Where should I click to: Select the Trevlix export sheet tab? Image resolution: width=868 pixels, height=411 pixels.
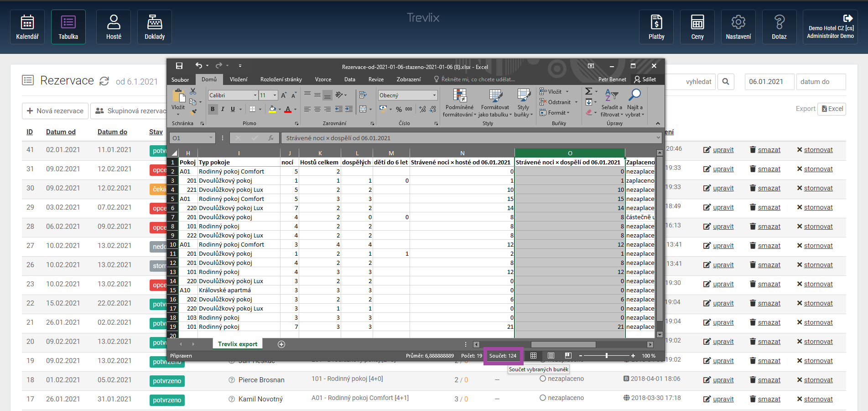pos(238,344)
